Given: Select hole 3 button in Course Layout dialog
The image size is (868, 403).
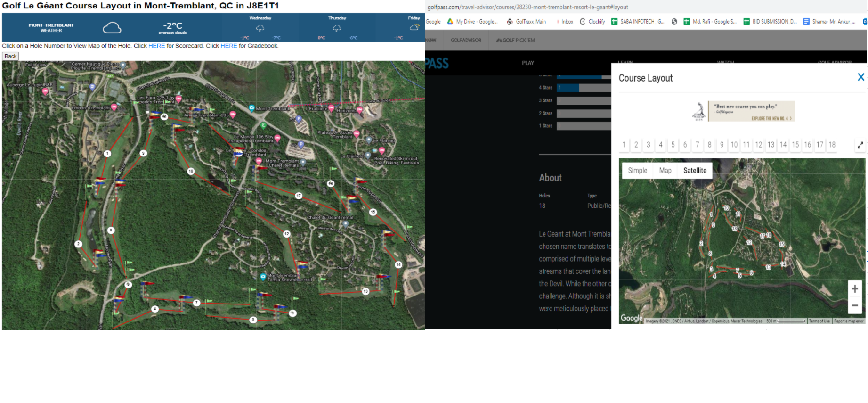Looking at the screenshot, I should [649, 145].
